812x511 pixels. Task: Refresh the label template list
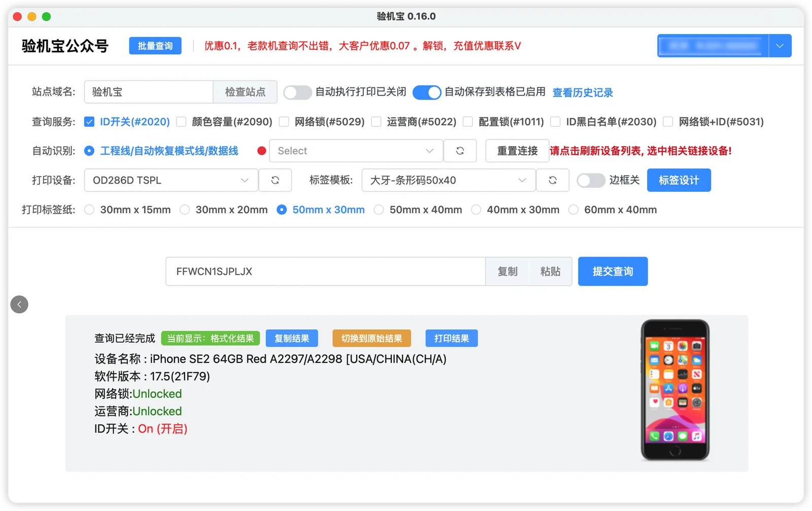click(x=553, y=180)
